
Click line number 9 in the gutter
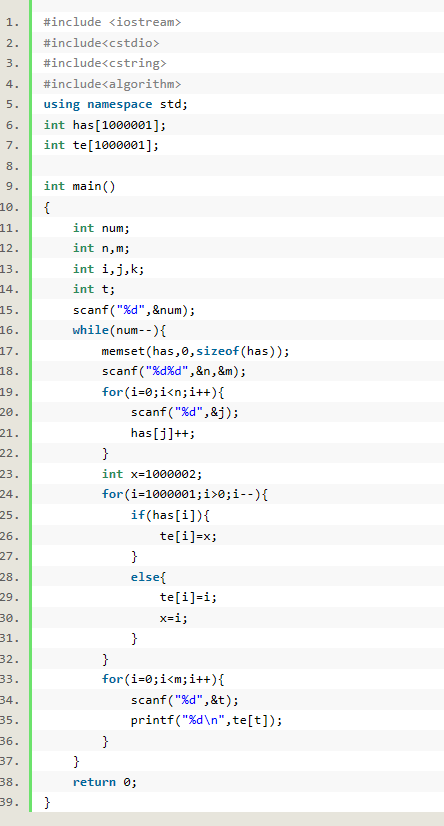pyautogui.click(x=13, y=186)
